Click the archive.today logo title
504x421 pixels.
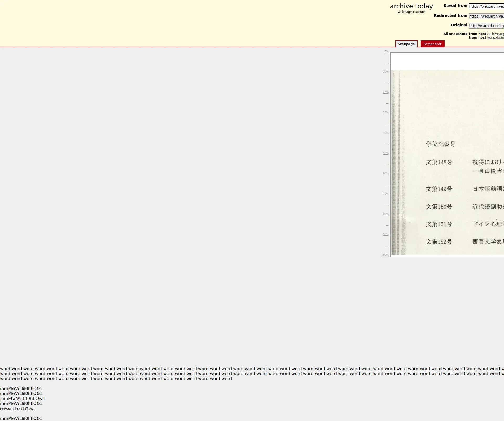point(411,6)
